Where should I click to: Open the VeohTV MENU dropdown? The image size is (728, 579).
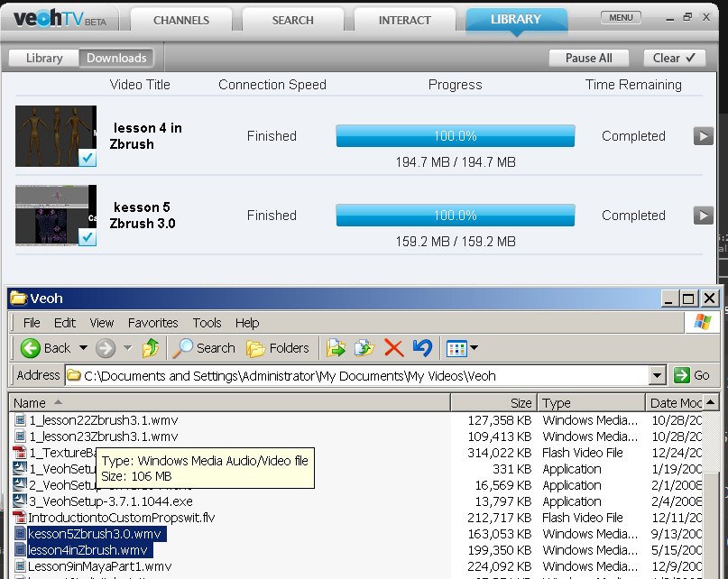[621, 18]
